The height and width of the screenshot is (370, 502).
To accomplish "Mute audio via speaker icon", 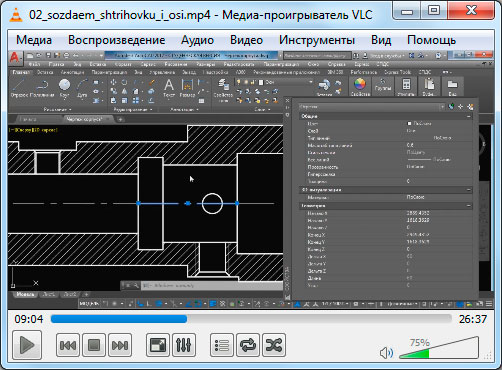I will coord(386,353).
